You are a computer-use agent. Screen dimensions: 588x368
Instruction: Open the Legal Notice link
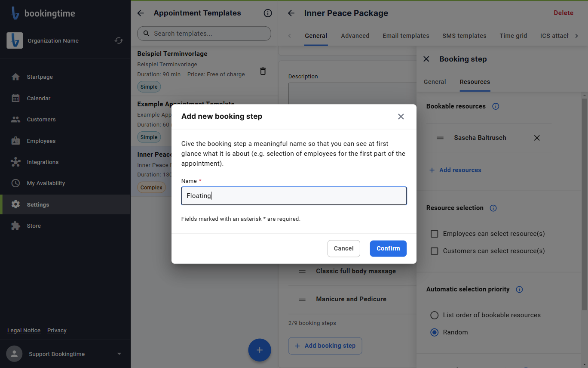pos(24,331)
